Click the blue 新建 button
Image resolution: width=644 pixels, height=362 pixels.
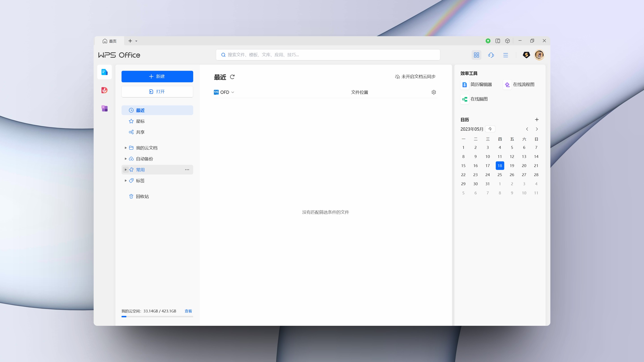point(157,76)
